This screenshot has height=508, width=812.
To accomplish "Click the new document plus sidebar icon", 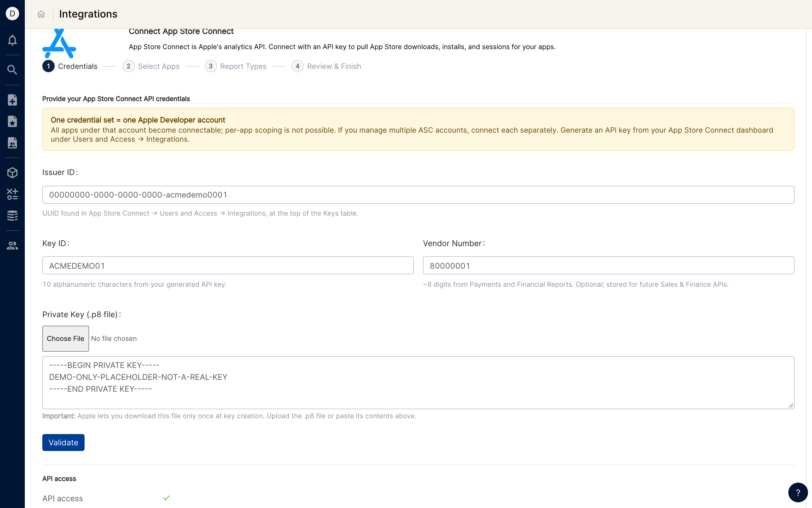I will (12, 100).
